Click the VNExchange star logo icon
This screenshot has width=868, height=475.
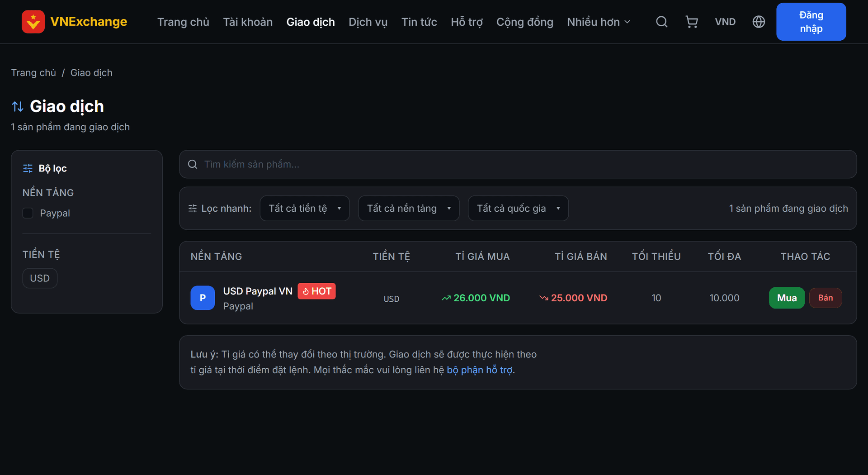pyautogui.click(x=33, y=22)
